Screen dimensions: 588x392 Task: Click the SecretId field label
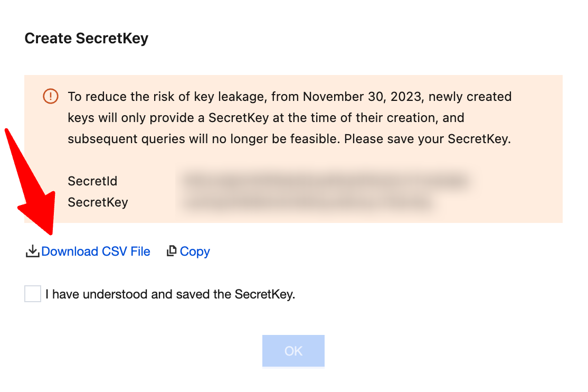(x=92, y=181)
